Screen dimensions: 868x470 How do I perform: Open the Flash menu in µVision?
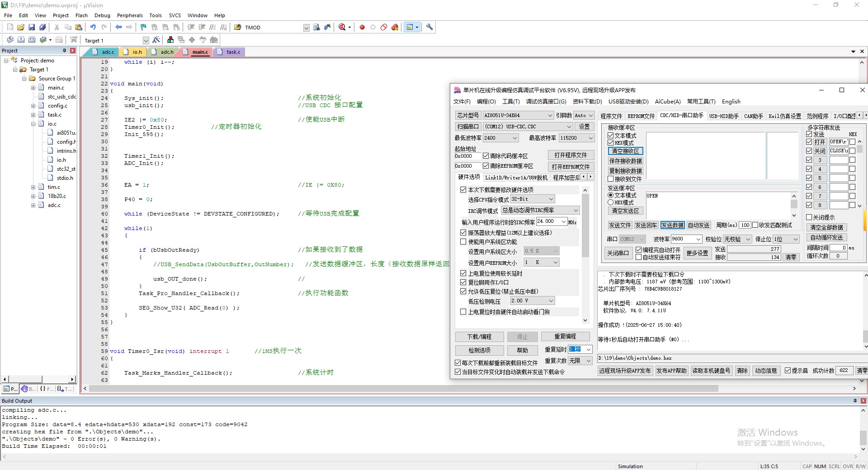[x=81, y=15]
